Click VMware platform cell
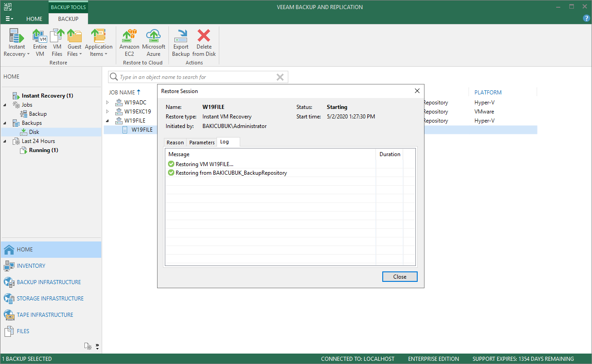 (x=484, y=112)
